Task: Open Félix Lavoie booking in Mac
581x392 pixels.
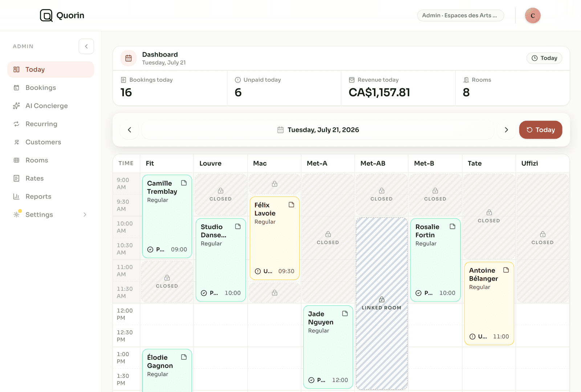Action: pyautogui.click(x=275, y=238)
